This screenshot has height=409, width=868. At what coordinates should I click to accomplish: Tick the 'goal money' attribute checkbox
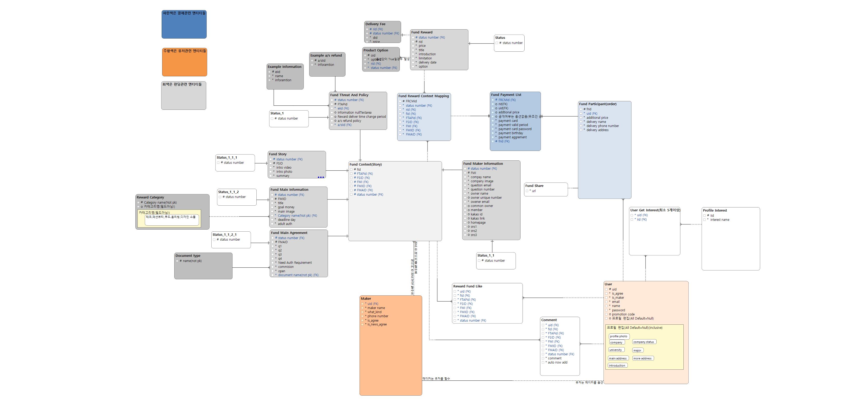coord(272,207)
